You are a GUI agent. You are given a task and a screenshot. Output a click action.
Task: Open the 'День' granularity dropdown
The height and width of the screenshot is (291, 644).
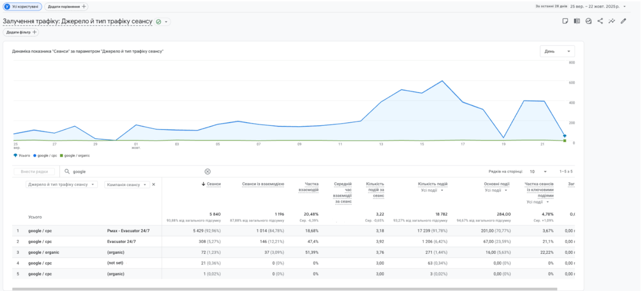[557, 51]
